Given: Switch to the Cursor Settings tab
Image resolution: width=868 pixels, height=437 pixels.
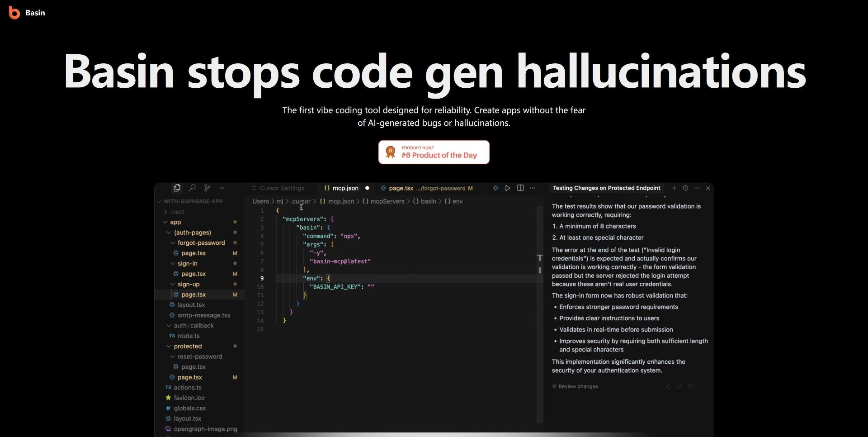Looking at the screenshot, I should pos(278,188).
